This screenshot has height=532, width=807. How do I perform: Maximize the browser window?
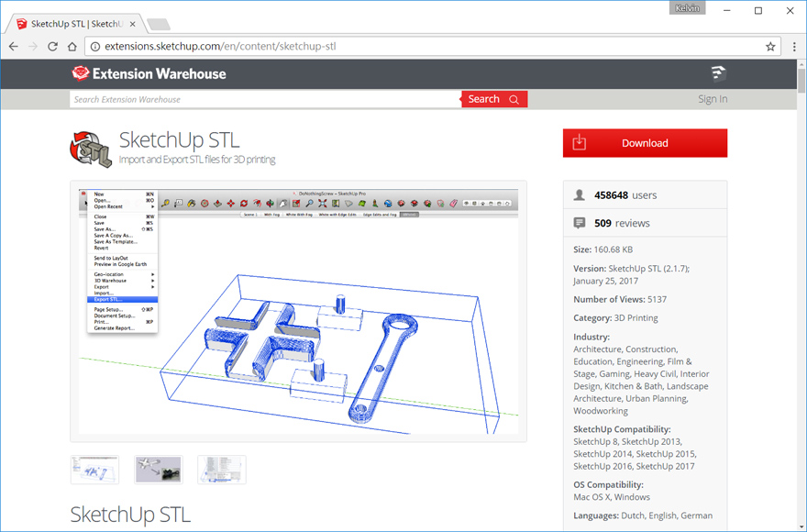click(x=758, y=10)
